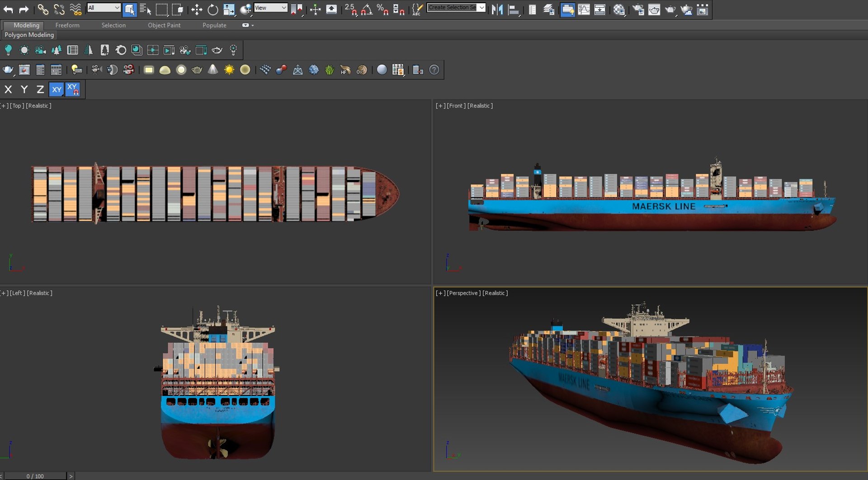Image resolution: width=868 pixels, height=480 pixels.
Task: Activate Select and Rotate tool
Action: [212, 9]
